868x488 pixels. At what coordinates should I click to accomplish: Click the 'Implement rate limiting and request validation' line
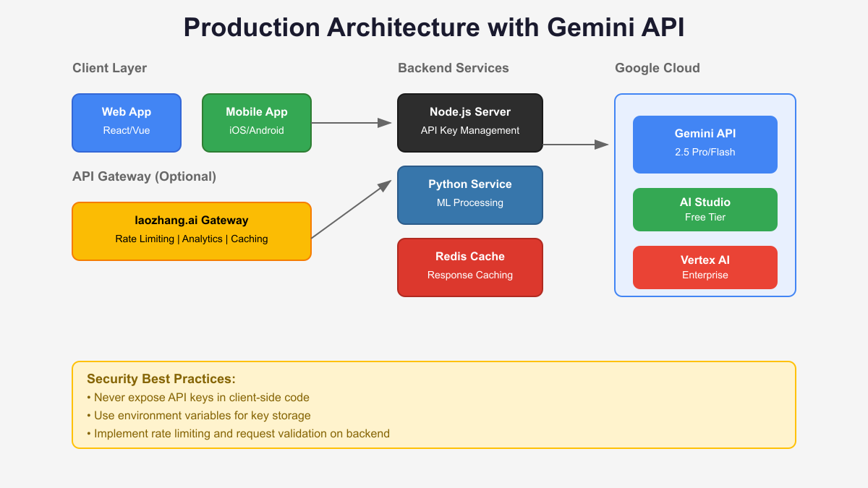tap(238, 434)
